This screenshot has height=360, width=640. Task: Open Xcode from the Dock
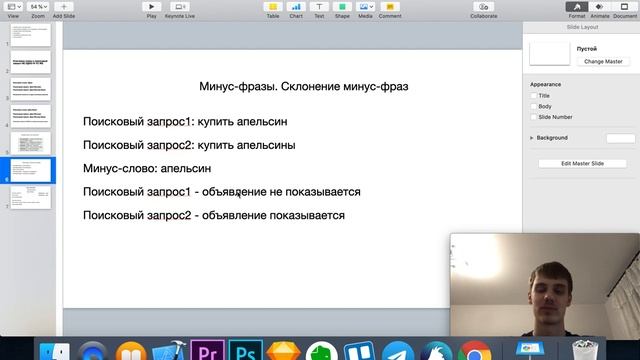(x=169, y=351)
